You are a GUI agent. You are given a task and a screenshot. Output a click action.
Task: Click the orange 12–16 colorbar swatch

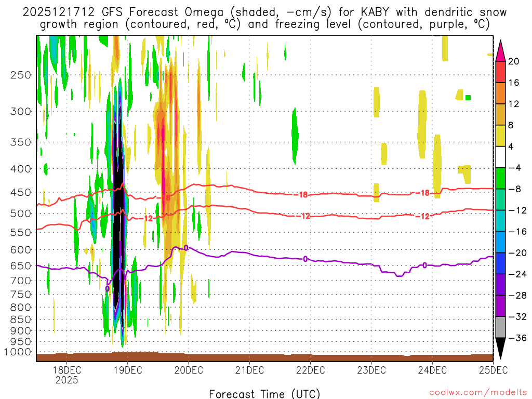pyautogui.click(x=500, y=94)
